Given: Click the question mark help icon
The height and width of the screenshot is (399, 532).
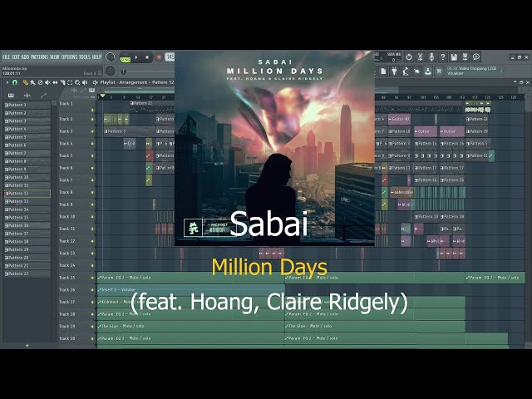Looking at the screenshot, I should tap(442, 57).
